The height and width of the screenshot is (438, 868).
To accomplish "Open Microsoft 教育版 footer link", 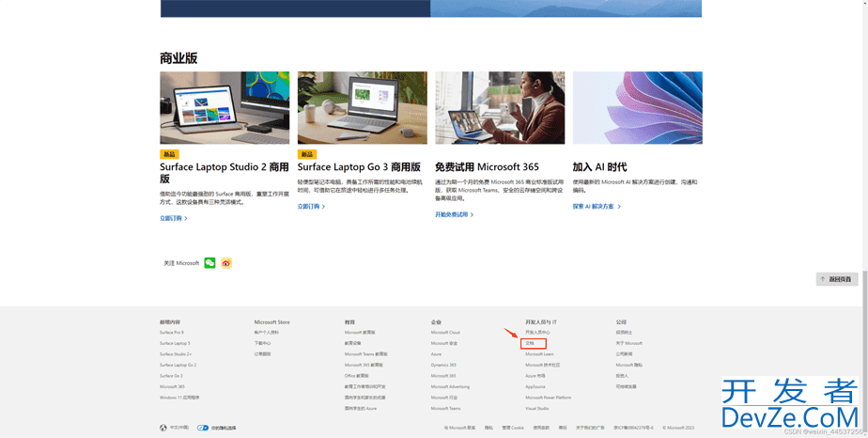I will [x=360, y=332].
